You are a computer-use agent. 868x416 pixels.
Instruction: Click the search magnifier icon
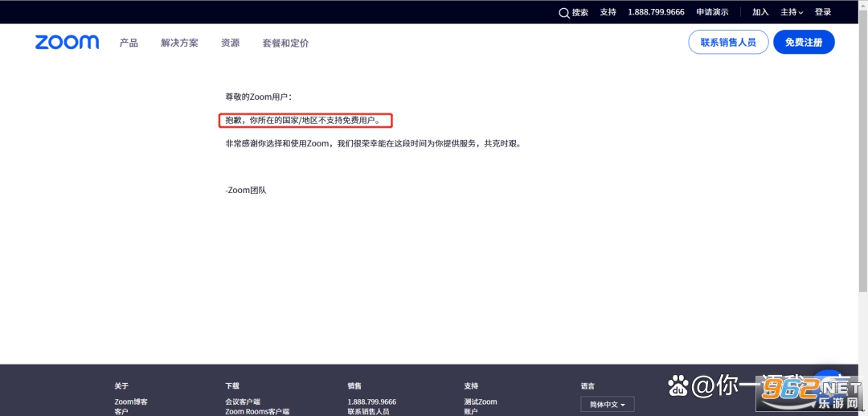pos(564,13)
